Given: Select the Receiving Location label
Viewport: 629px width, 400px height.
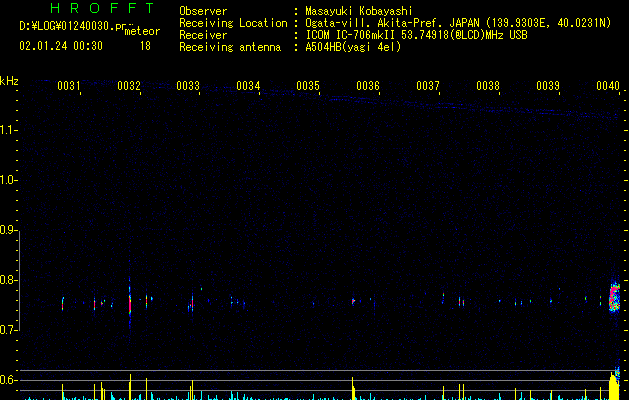Looking at the screenshot, I should pos(233,23).
